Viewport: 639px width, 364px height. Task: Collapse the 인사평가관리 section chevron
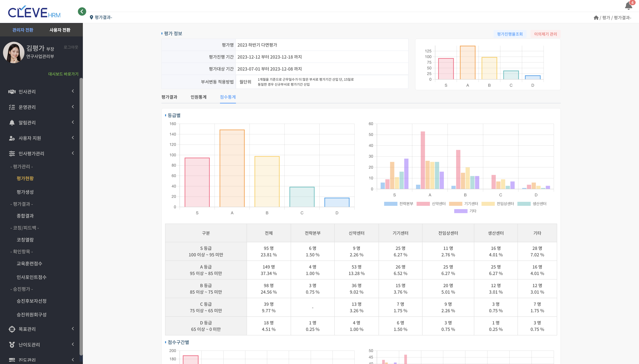73,153
